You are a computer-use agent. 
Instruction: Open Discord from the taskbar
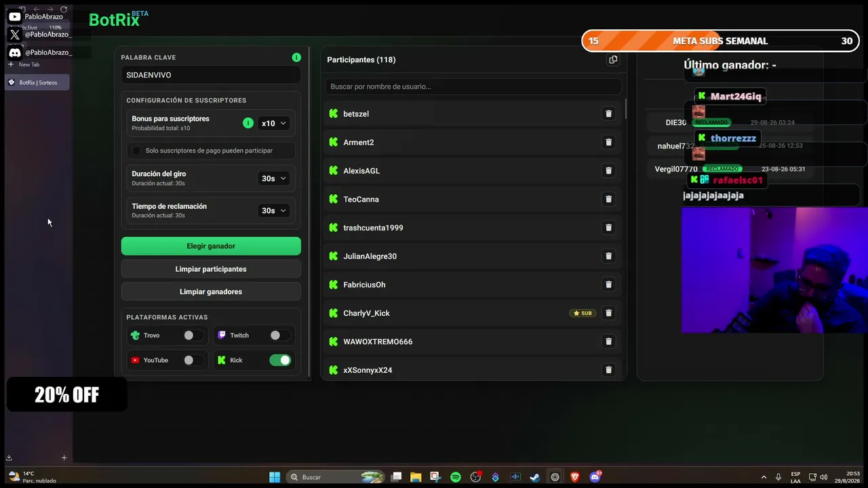click(595, 477)
